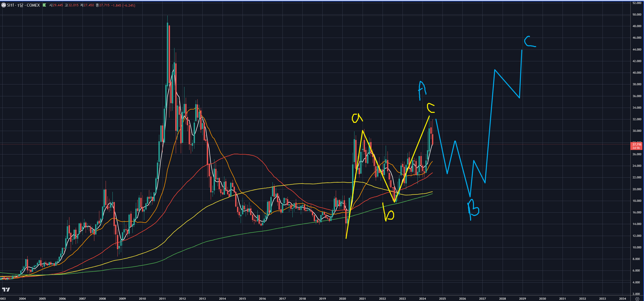Image resolution: width=644 pixels, height=301 pixels.
Task: Click the 2034 year on time axis
Action: click(622, 299)
